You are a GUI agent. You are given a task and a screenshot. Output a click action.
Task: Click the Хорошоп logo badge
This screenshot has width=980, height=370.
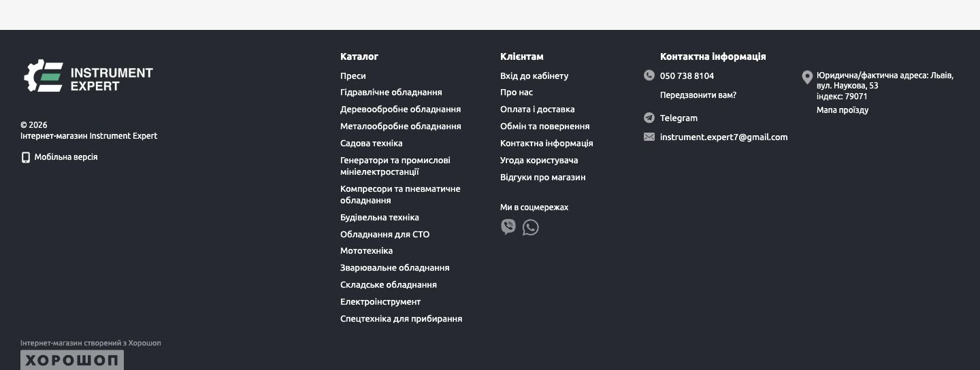coord(72,360)
